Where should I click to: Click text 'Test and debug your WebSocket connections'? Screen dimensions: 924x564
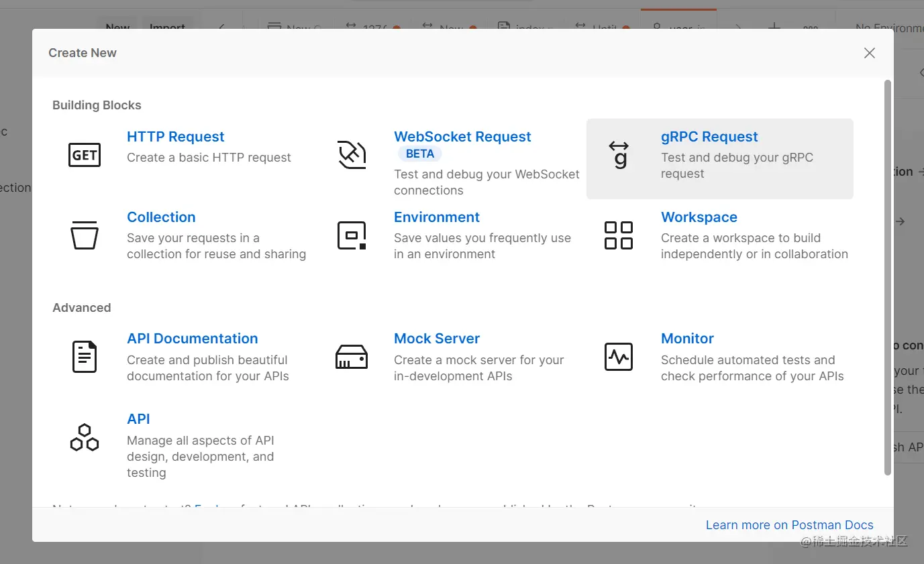(x=486, y=182)
